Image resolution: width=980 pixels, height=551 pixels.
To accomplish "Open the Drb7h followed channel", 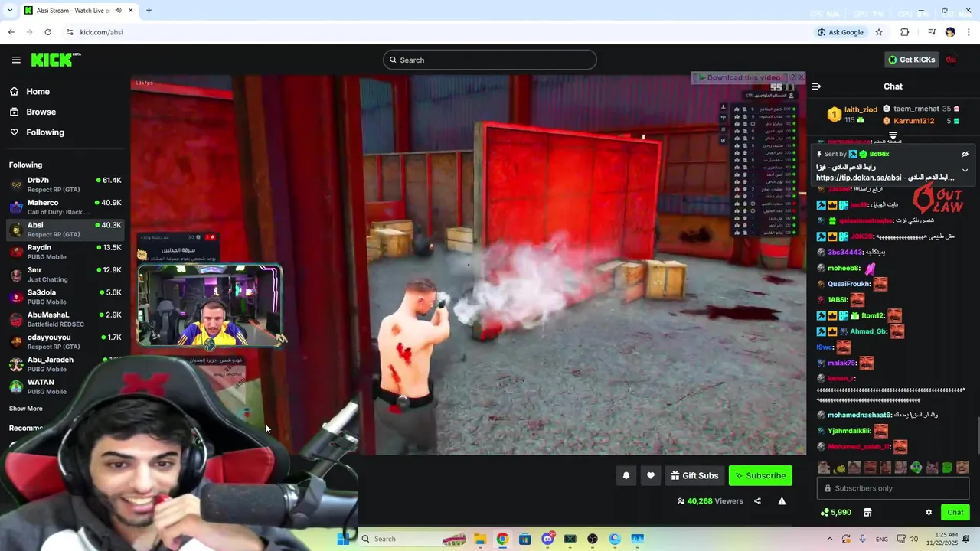I will click(x=64, y=184).
